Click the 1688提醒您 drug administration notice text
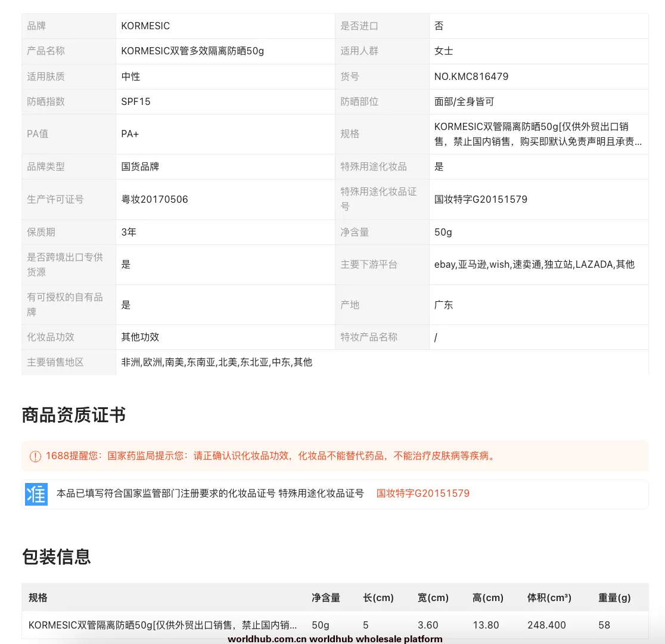 tap(272, 456)
